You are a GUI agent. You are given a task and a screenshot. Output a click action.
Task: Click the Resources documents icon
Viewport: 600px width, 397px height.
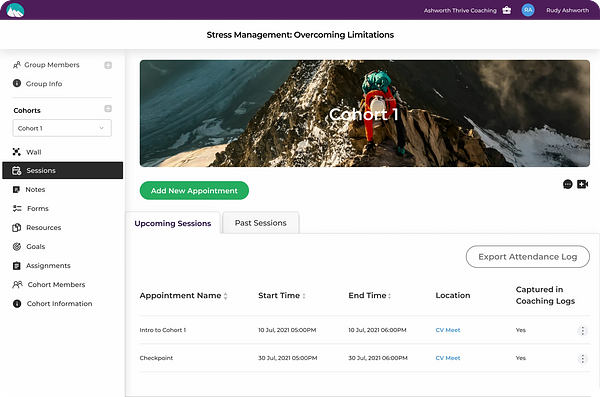click(x=16, y=227)
